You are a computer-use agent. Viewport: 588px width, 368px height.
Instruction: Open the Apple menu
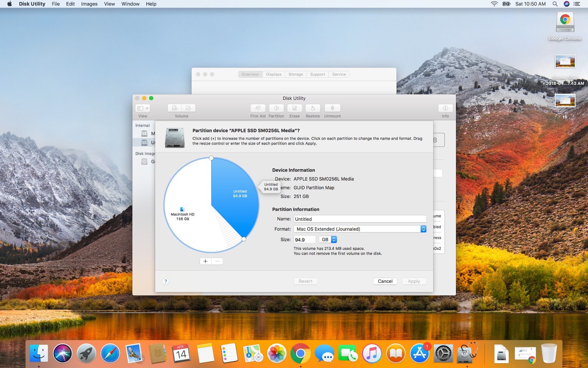10,4
